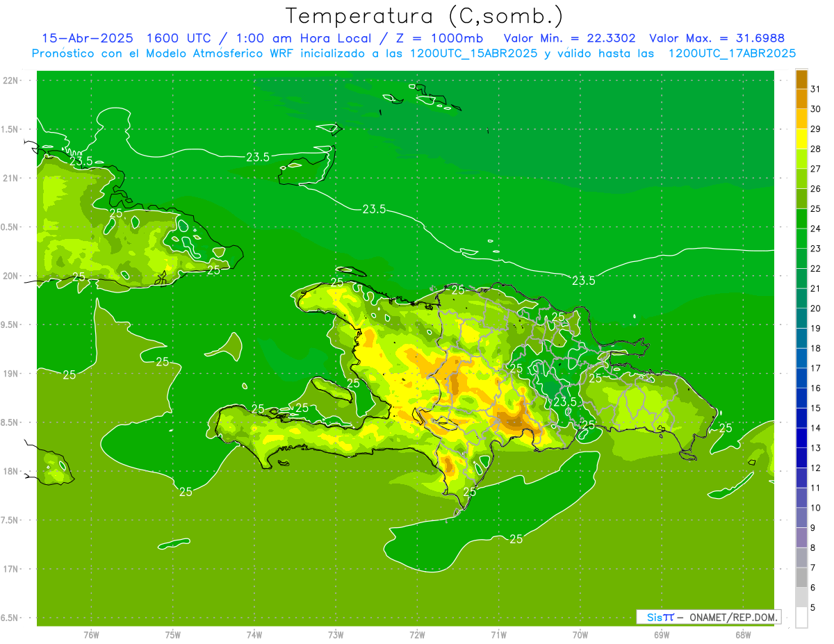Click the colorbar label '16'
The image size is (834, 644).
[x=816, y=388]
